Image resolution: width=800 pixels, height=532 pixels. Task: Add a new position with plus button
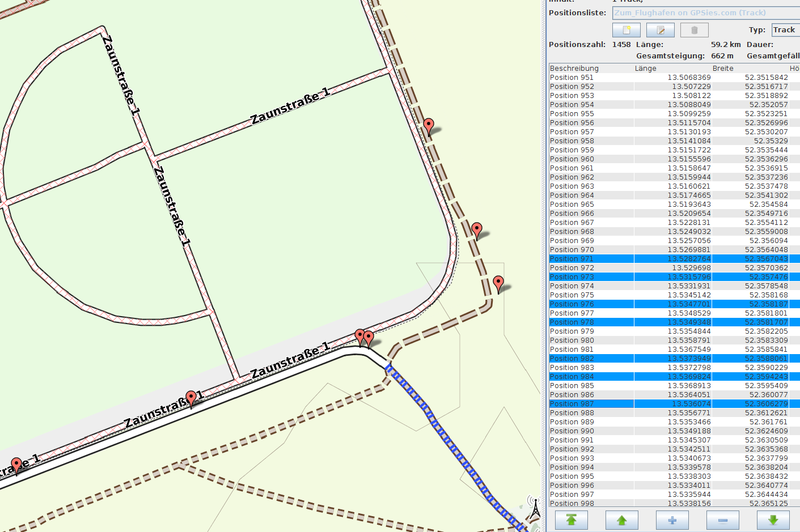coord(672,520)
